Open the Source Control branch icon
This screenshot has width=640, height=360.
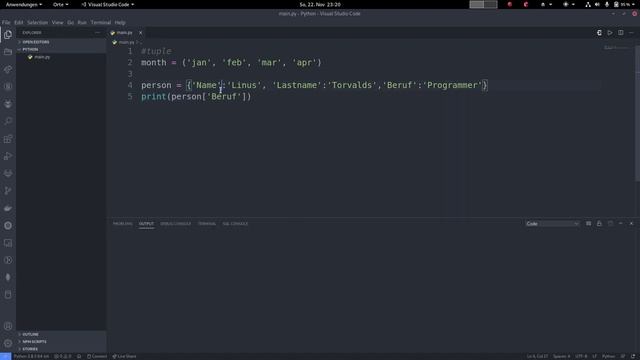point(8,191)
